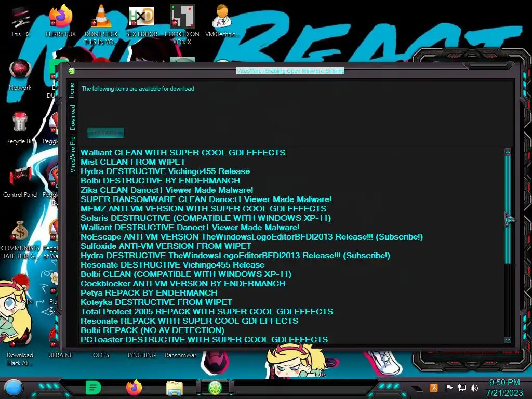The image size is (532, 399).
Task: Launch Firefox from the taskbar
Action: point(134,388)
